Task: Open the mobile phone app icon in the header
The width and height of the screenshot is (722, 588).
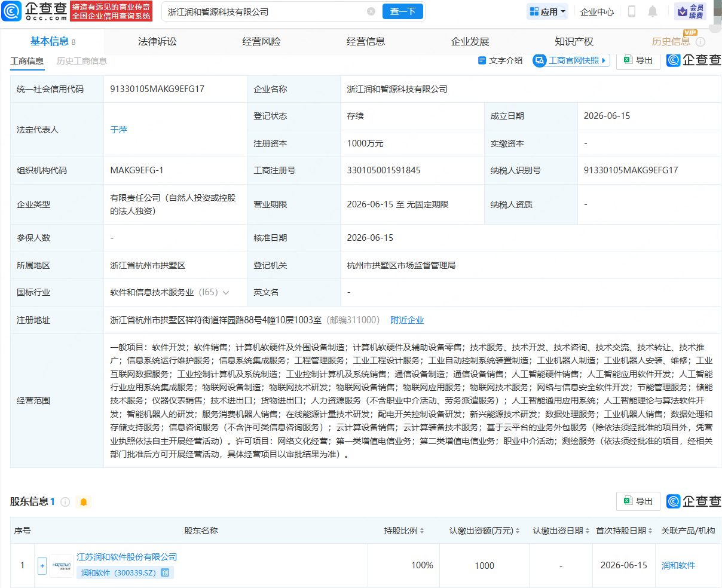Action: click(631, 11)
